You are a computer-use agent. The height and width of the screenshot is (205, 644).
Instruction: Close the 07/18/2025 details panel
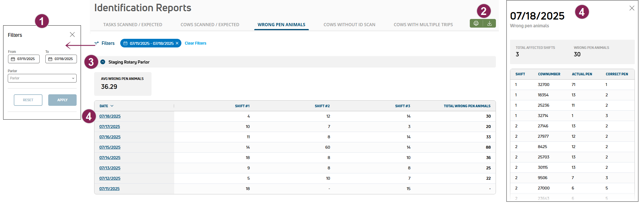point(632,8)
